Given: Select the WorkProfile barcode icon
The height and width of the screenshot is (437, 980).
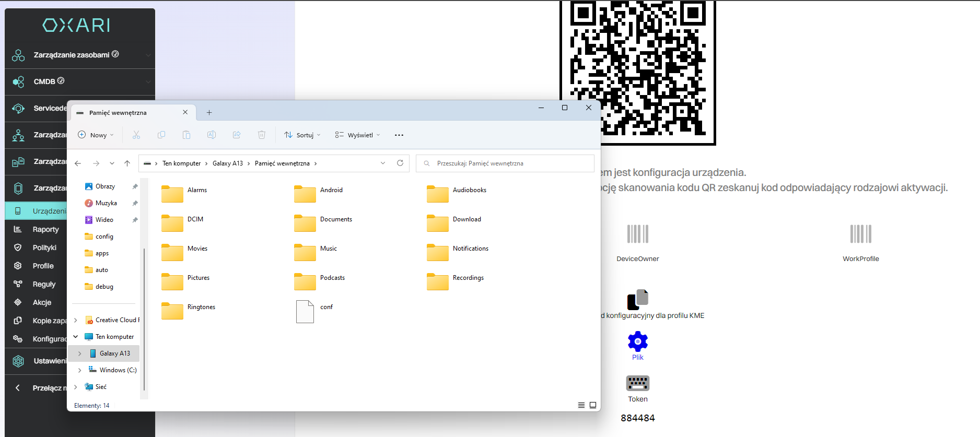Looking at the screenshot, I should pos(860,234).
